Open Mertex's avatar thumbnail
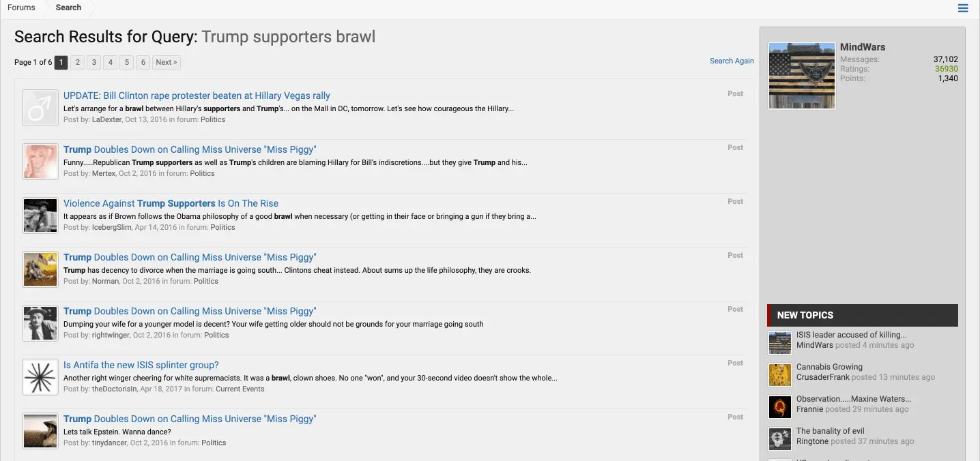This screenshot has width=980, height=461. tap(40, 162)
